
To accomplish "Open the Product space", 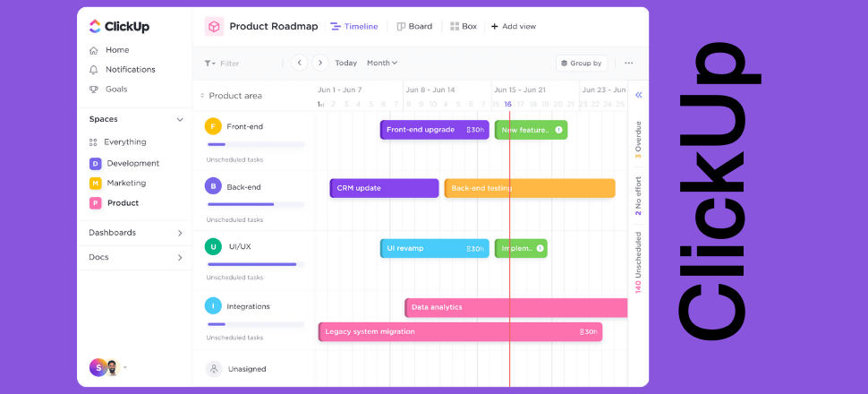I will (114, 202).
